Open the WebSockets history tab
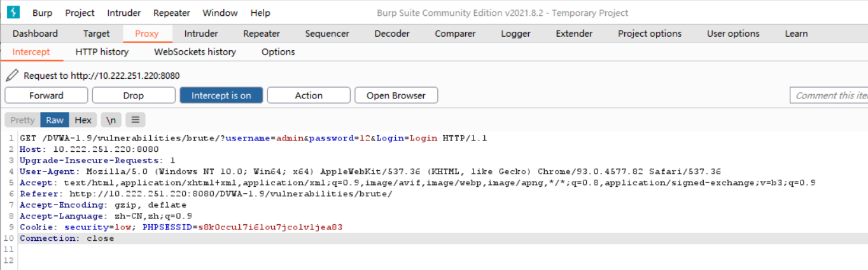Screen dimensions: 868x270 195,52
